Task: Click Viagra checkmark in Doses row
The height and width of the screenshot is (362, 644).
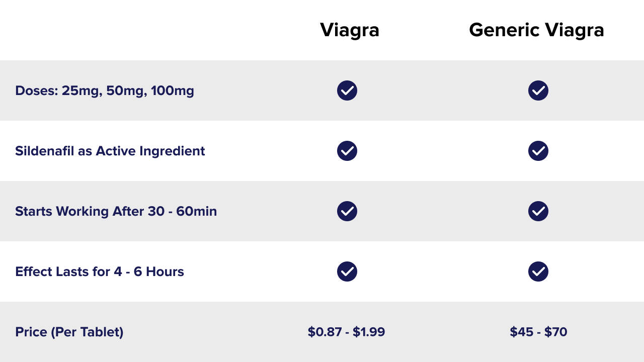Action: click(347, 90)
